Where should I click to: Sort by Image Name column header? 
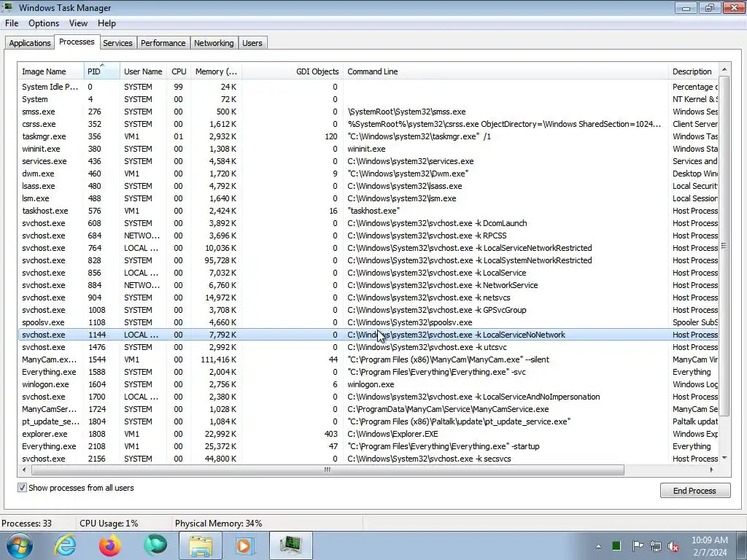pos(51,71)
